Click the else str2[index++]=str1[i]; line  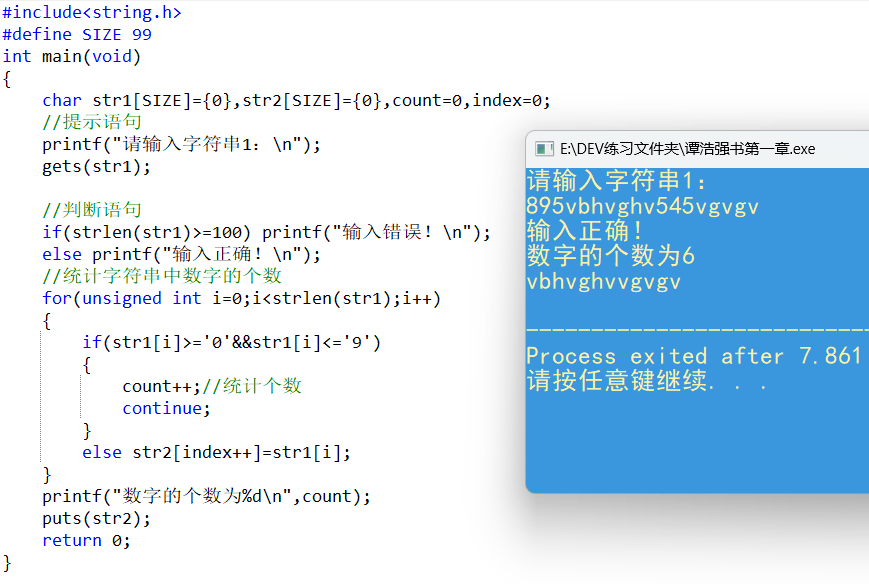point(217,452)
